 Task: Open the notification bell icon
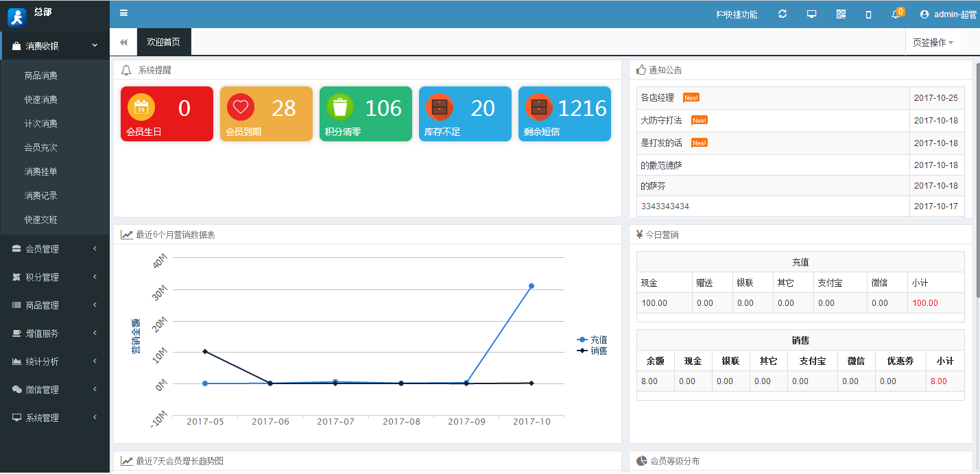tap(896, 14)
